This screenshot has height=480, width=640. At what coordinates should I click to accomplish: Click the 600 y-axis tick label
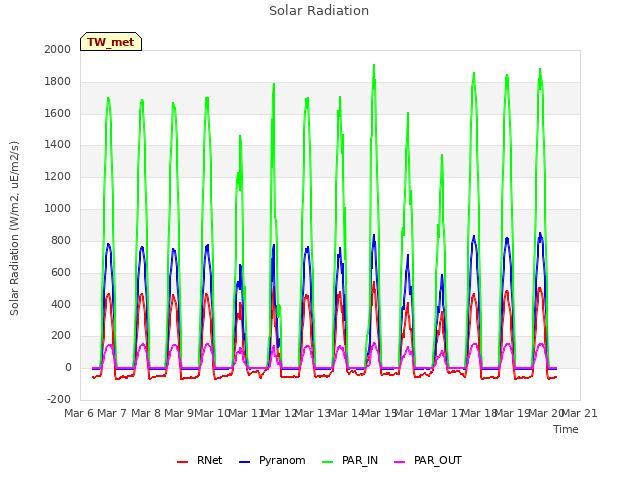(x=61, y=272)
